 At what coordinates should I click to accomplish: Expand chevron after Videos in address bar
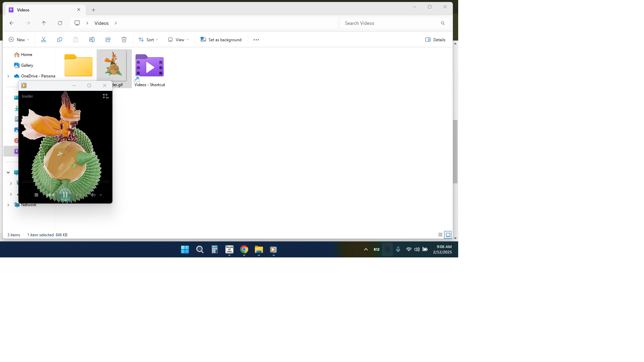(x=116, y=23)
